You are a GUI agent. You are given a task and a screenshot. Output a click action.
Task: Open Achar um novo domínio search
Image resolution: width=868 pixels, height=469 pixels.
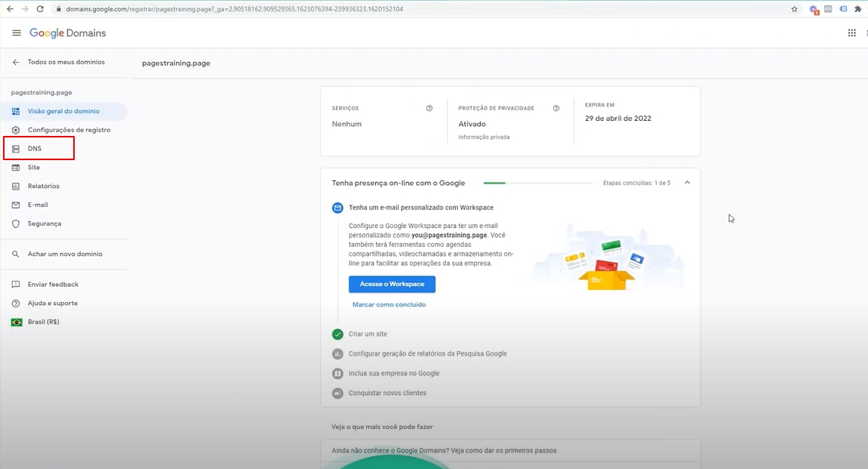pos(65,254)
